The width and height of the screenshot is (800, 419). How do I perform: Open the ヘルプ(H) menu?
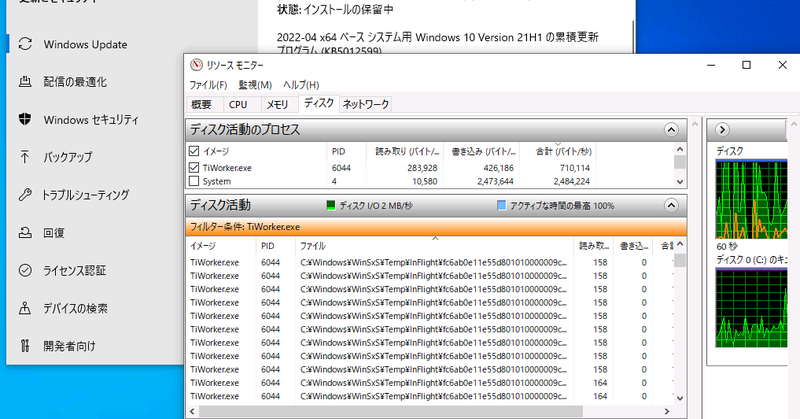pos(301,85)
